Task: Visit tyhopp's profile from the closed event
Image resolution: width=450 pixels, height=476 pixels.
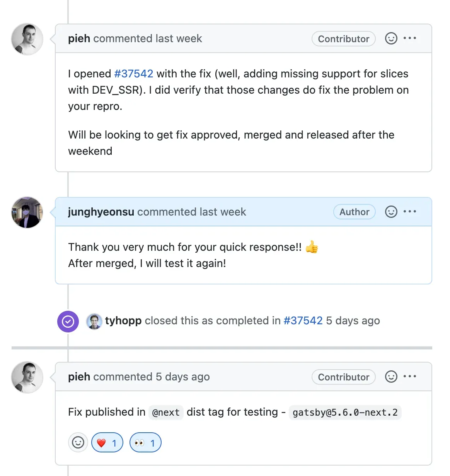Action: 123,320
